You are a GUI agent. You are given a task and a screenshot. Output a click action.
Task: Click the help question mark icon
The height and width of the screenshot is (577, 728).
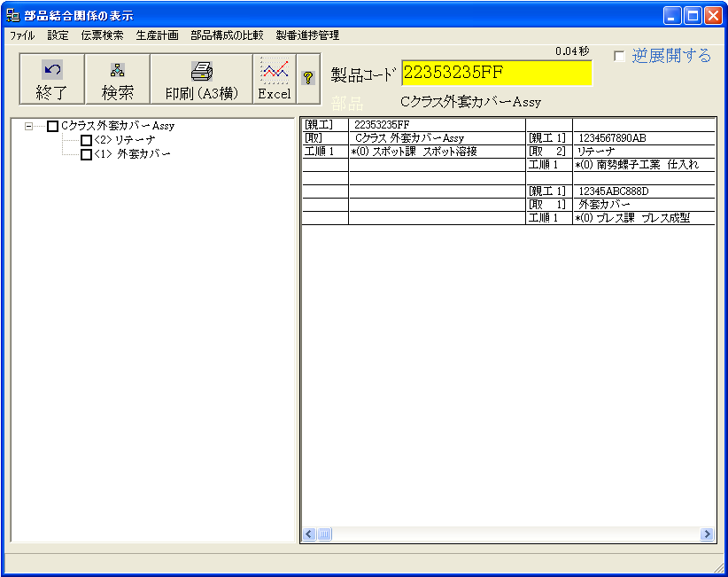(308, 78)
